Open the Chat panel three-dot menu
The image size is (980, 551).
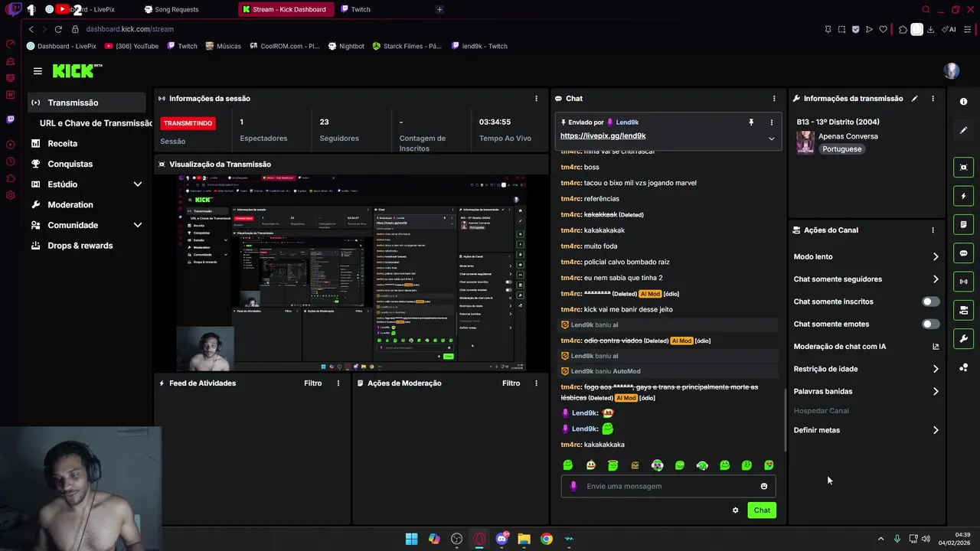(774, 99)
